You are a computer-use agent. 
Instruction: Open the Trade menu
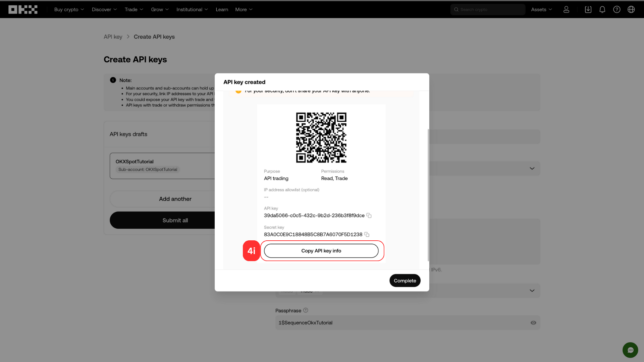(x=134, y=9)
